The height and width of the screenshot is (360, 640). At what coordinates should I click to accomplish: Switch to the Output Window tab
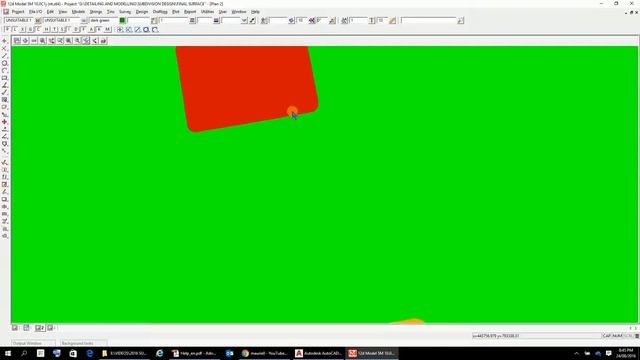point(33,343)
